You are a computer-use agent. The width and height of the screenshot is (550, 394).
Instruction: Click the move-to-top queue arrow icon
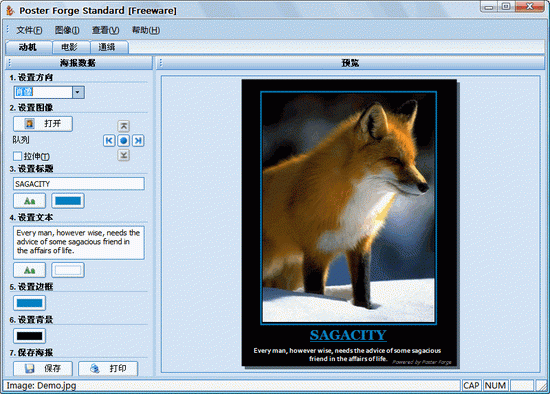point(123,126)
